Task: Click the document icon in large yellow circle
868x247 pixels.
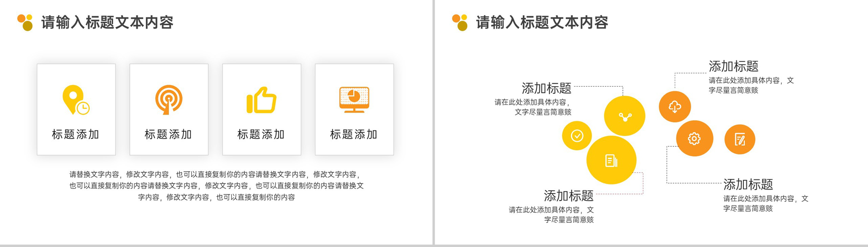Action: tap(611, 160)
